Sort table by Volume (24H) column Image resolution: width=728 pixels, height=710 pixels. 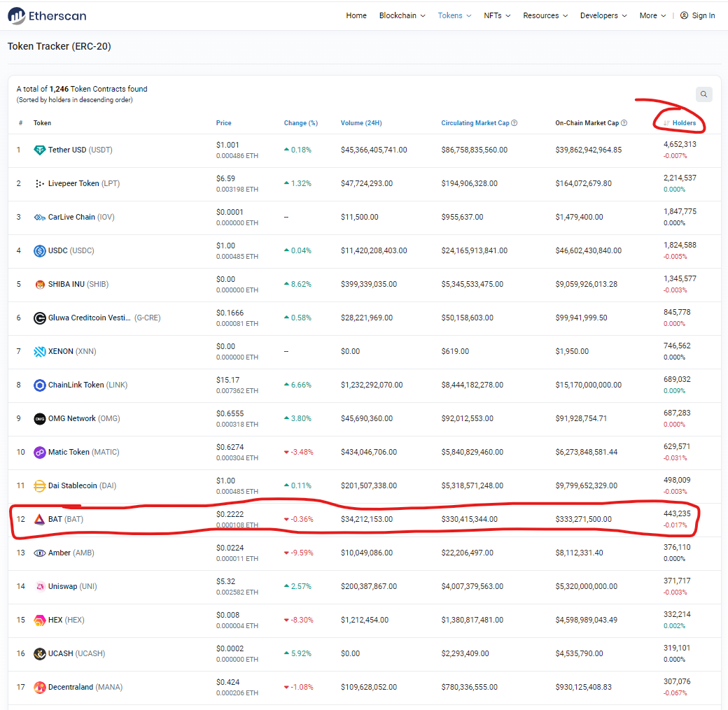[x=361, y=123]
